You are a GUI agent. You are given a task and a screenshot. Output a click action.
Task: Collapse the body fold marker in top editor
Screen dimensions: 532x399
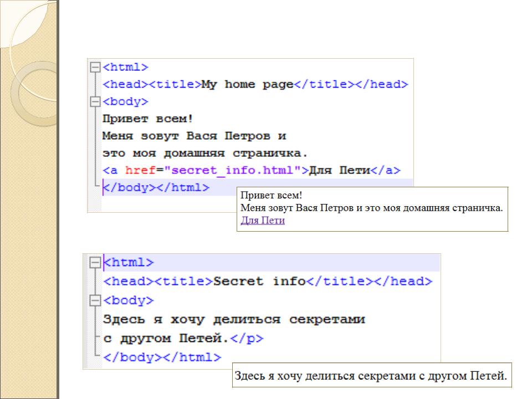(x=95, y=101)
